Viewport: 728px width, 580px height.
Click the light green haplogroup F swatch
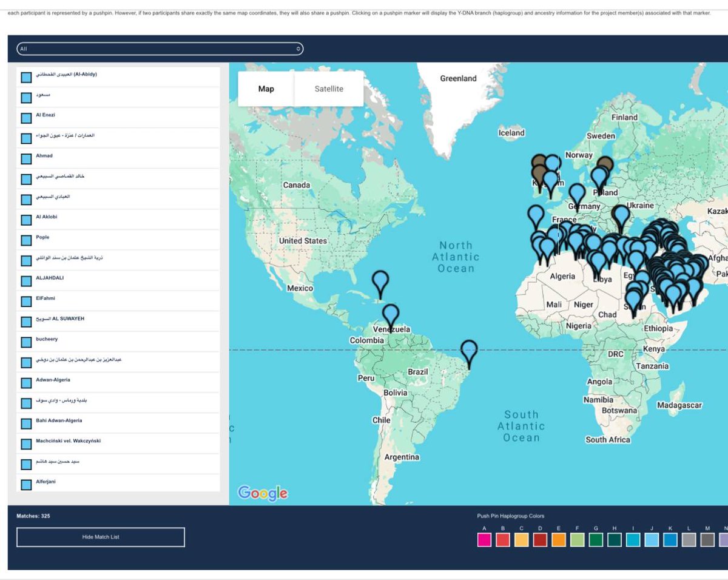(577, 540)
